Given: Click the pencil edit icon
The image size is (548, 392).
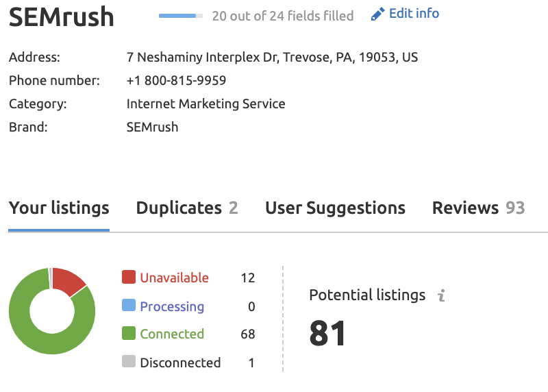Looking at the screenshot, I should pos(377,14).
